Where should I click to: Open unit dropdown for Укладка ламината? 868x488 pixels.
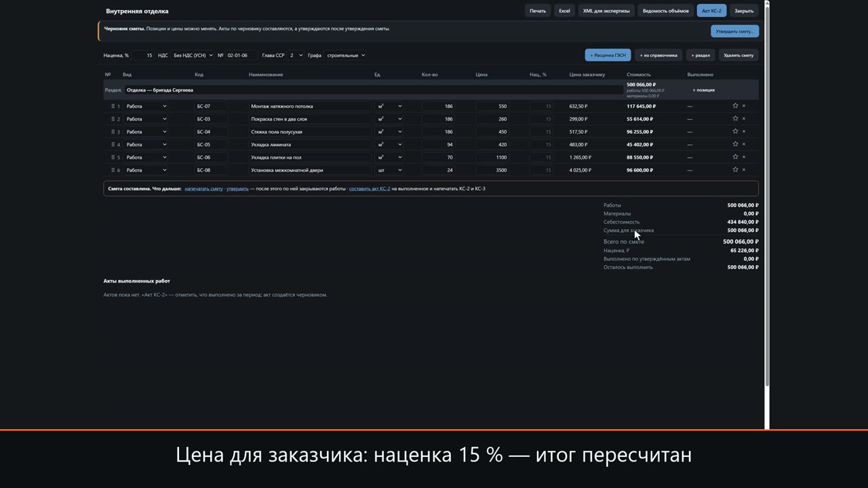pyautogui.click(x=390, y=145)
